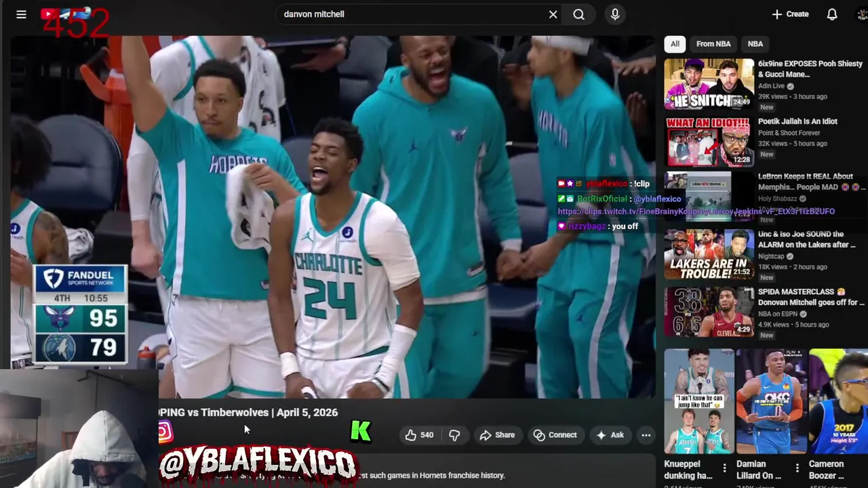
Task: Open the Knueppel dunking Short
Action: (x=698, y=401)
